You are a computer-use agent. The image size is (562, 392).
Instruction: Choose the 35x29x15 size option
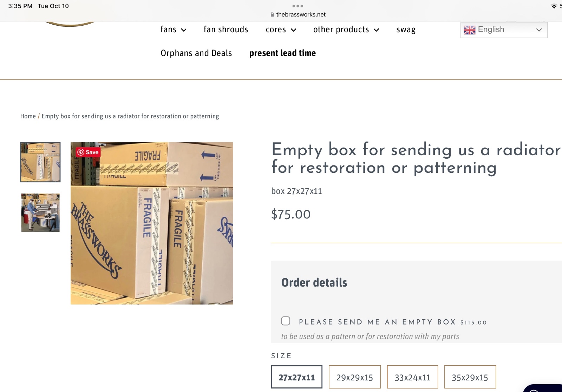click(x=470, y=377)
